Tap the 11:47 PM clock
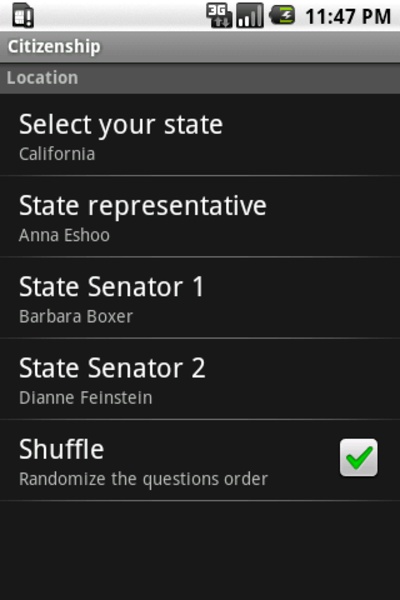 (348, 16)
